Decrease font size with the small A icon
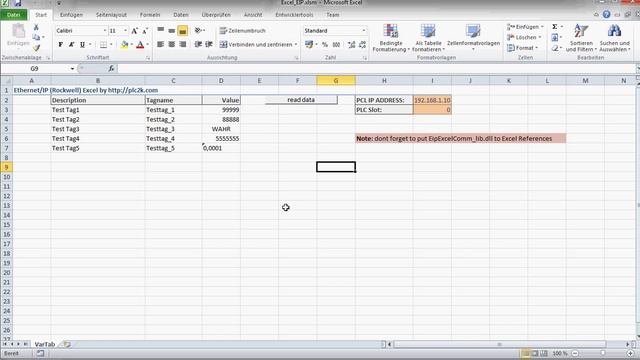640x360 pixels. click(x=145, y=31)
